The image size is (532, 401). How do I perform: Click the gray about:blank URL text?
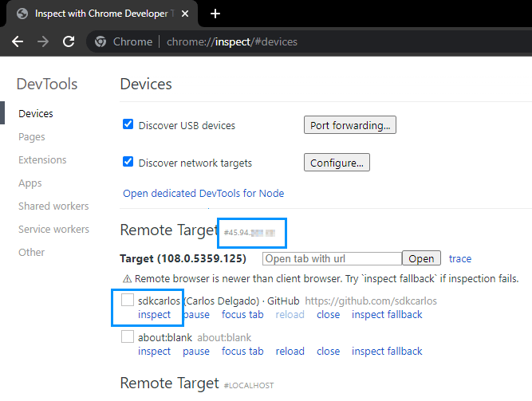coord(224,337)
